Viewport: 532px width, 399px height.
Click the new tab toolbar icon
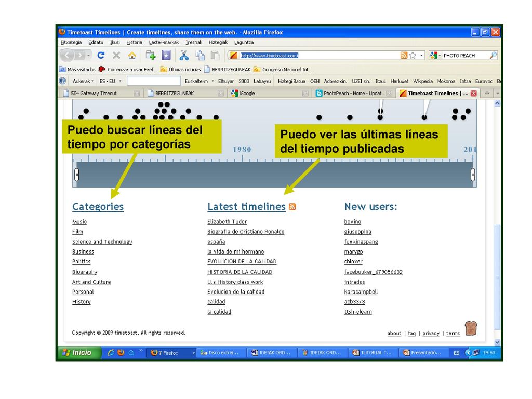click(150, 55)
